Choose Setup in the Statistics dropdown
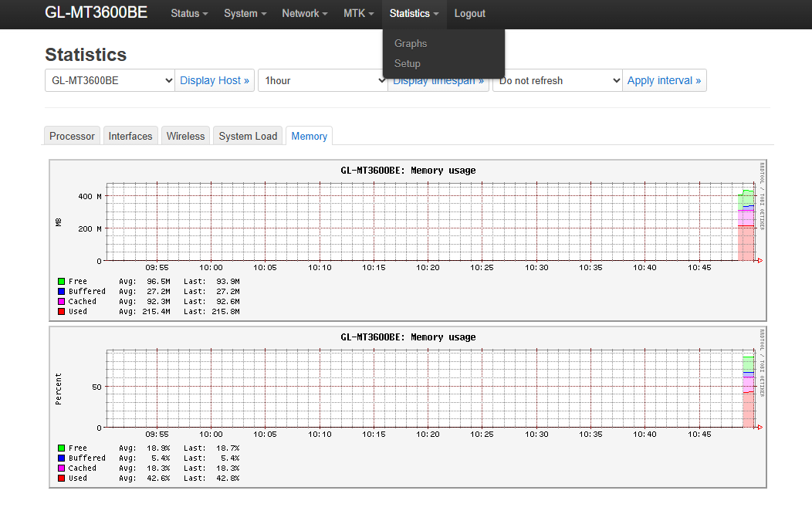The image size is (812, 521). click(x=407, y=63)
